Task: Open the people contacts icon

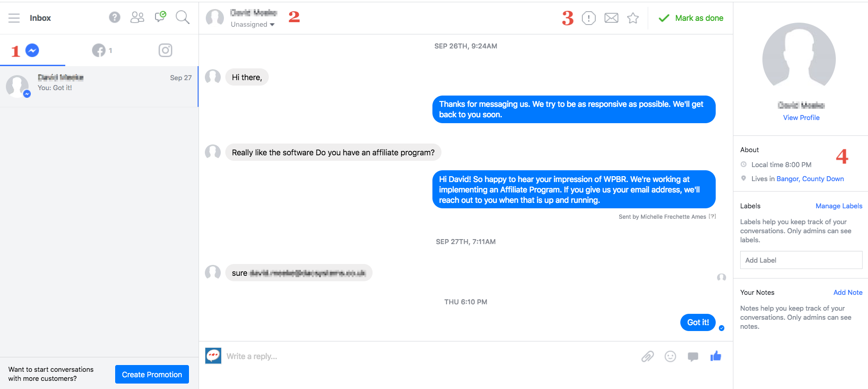Action: (137, 17)
